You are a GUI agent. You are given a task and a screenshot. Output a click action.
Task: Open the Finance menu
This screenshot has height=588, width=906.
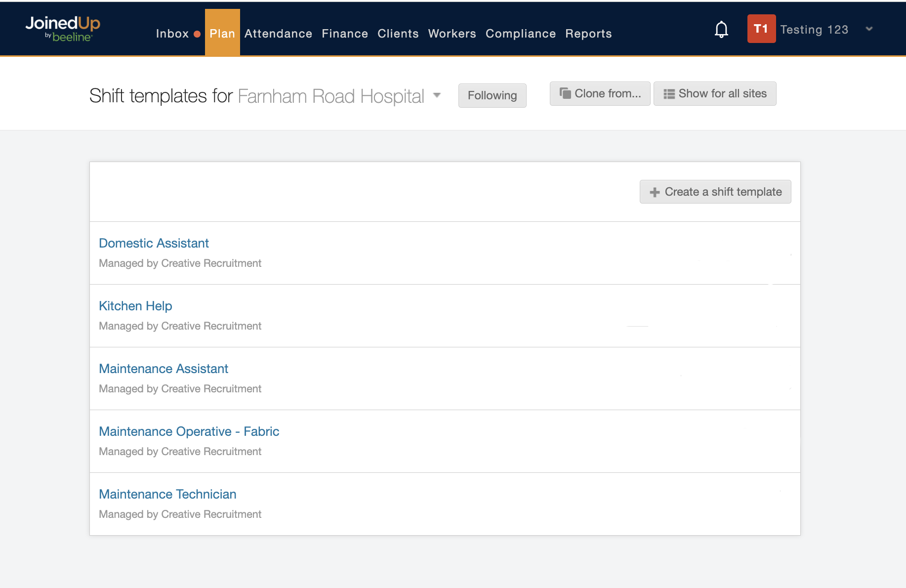(x=345, y=34)
